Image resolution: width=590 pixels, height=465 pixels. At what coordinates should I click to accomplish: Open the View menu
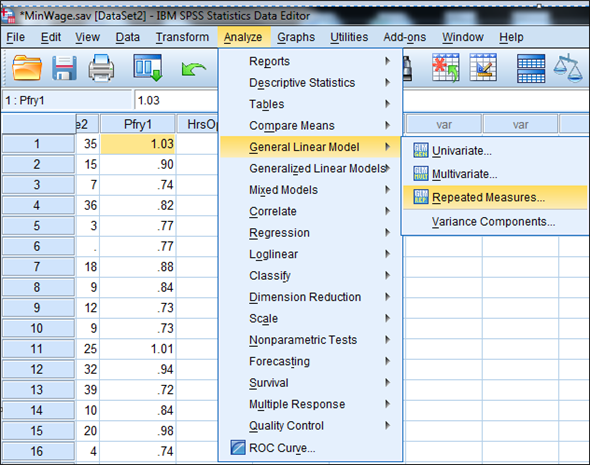[87, 37]
